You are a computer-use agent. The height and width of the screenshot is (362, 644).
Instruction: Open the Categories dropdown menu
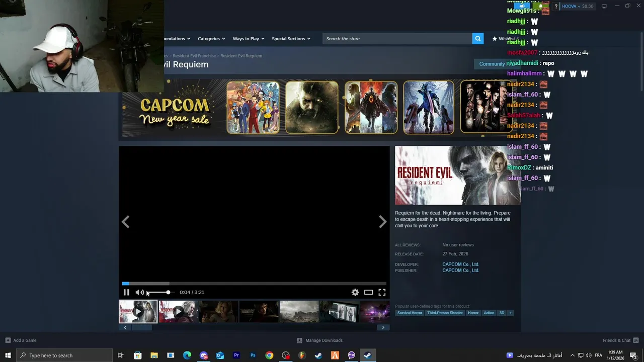click(211, 39)
